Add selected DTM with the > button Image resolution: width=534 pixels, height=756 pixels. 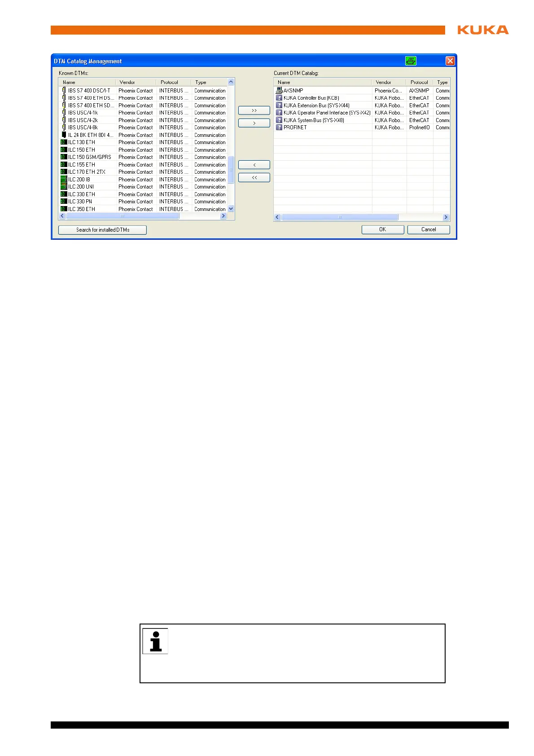254,123
